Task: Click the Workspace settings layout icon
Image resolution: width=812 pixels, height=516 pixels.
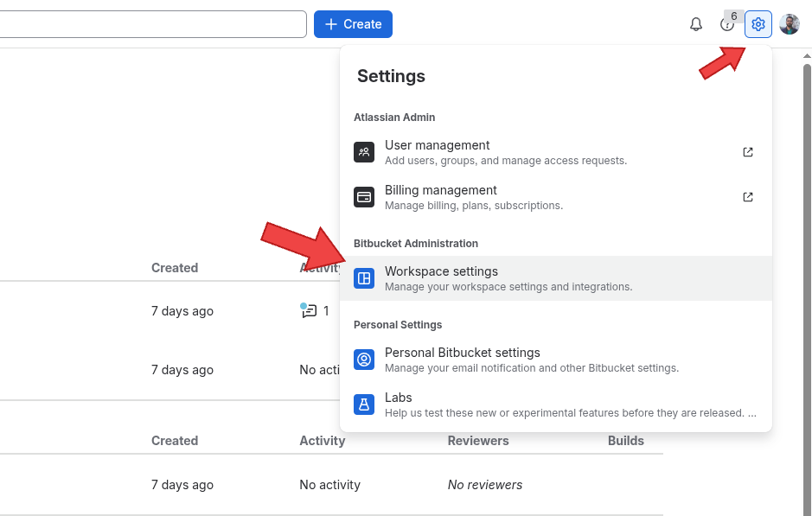Action: point(364,278)
